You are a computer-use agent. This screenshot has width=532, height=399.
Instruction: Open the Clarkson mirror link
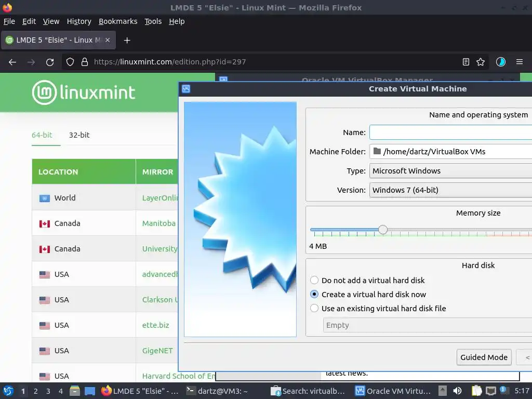[160, 300]
